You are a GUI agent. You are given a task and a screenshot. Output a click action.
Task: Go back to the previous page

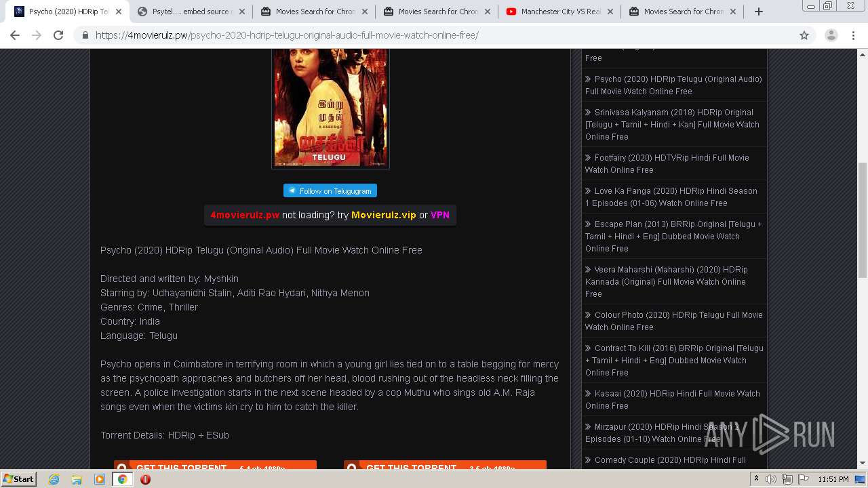pos(15,35)
